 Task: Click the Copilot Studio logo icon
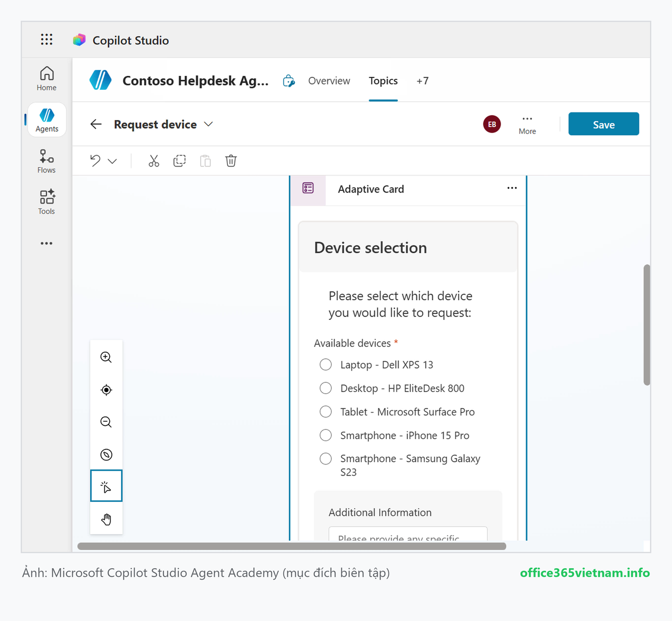pyautogui.click(x=79, y=40)
